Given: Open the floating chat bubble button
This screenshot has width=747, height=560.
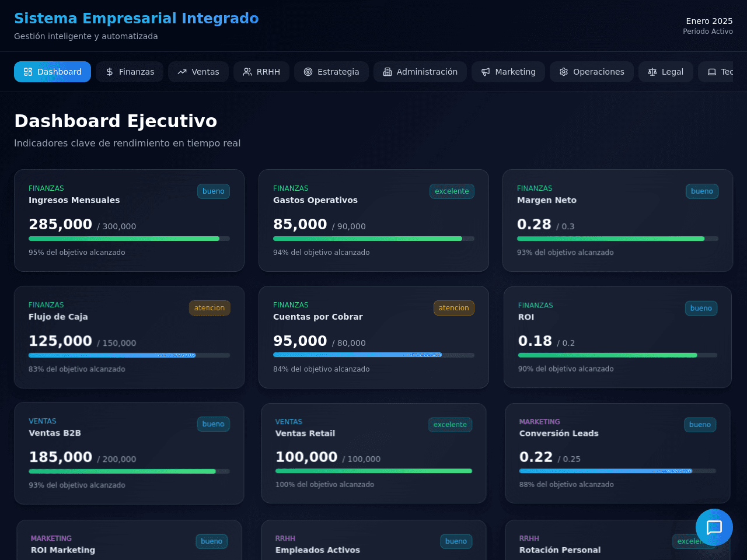Looking at the screenshot, I should [x=714, y=527].
